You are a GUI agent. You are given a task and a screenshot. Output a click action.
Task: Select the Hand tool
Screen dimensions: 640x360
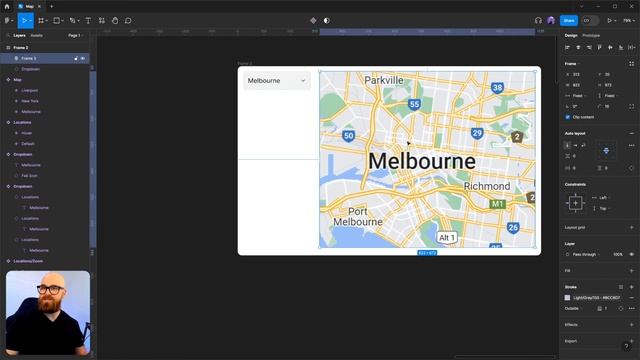(115, 20)
